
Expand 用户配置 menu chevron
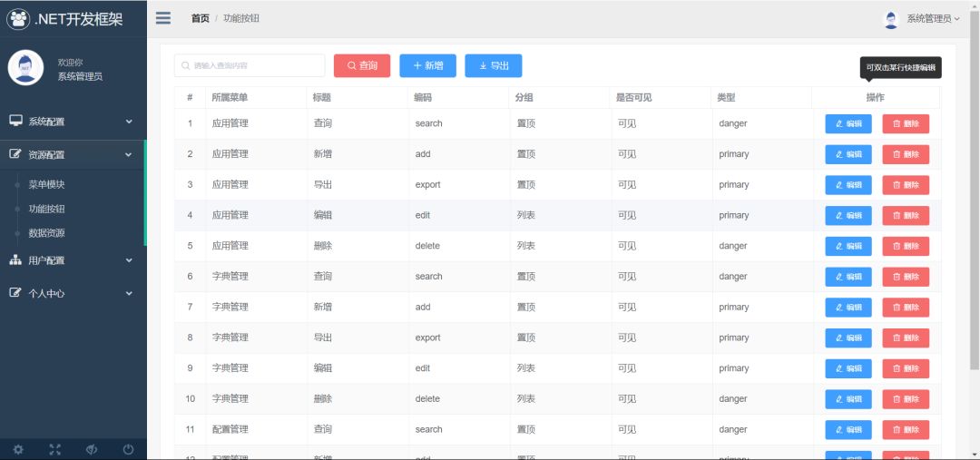129,260
